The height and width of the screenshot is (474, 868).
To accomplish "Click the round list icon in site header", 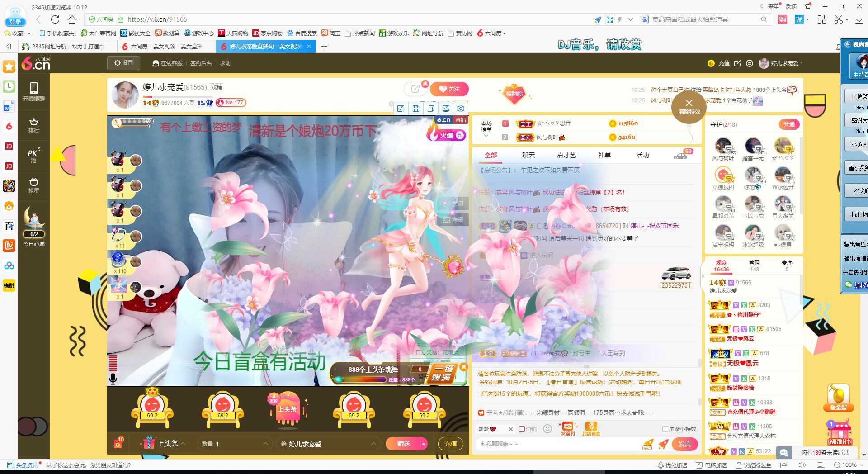I will (750, 63).
